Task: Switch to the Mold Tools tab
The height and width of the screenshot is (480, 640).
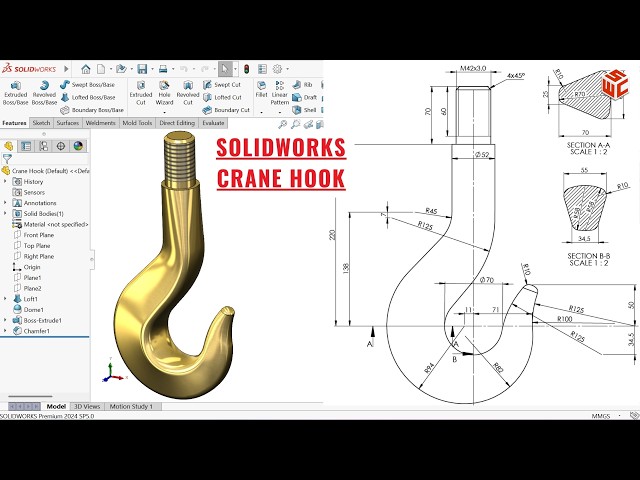Action: [x=137, y=123]
